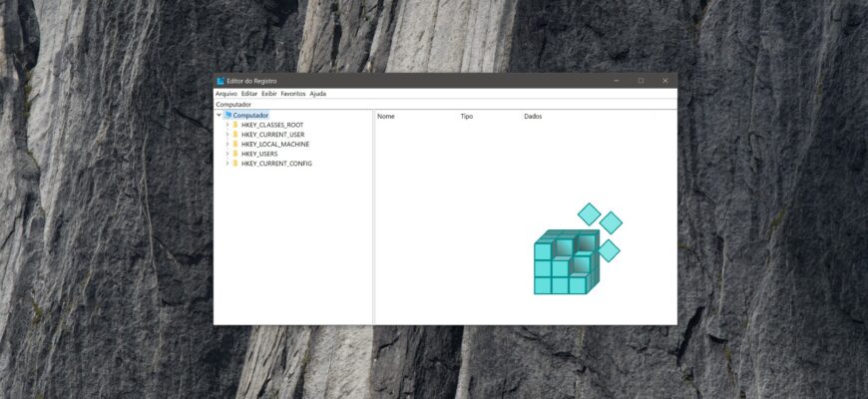
Task: Click the address bar showing Computador
Action: point(444,104)
